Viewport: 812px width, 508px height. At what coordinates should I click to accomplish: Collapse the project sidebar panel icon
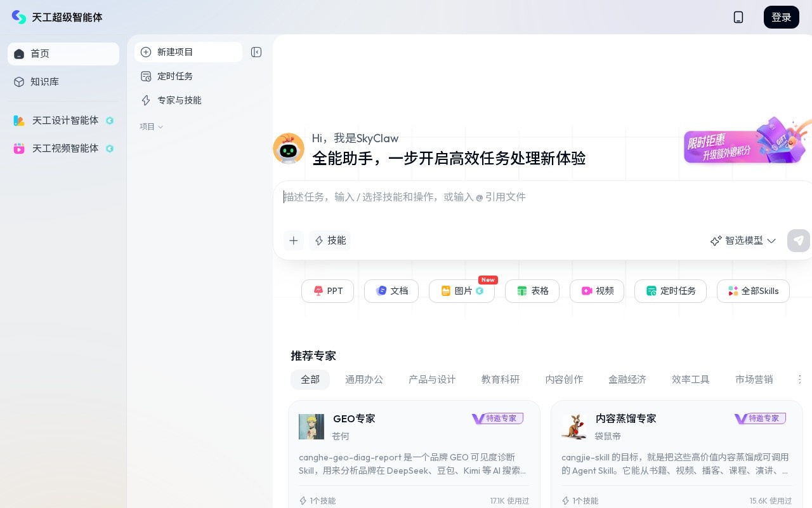[x=256, y=52]
